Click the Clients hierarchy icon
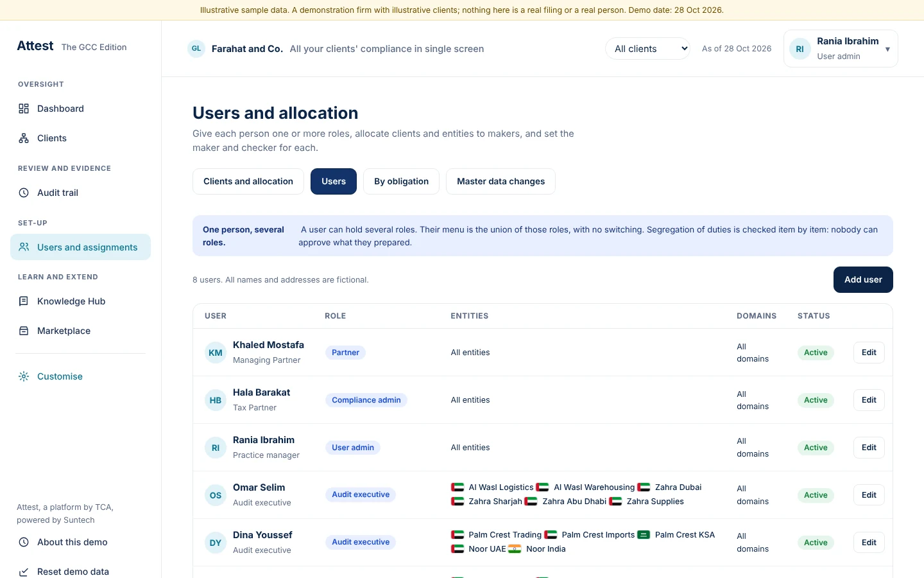Image resolution: width=924 pixels, height=578 pixels. coord(24,138)
